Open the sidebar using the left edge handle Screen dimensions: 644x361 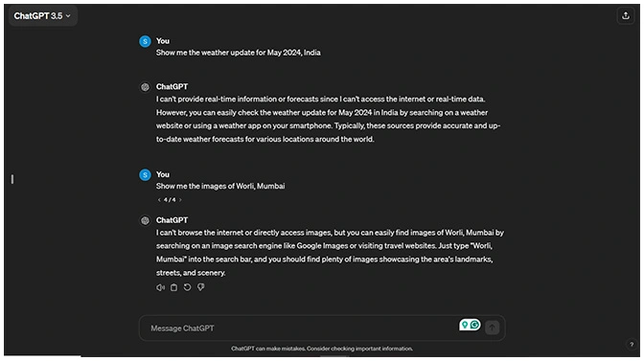12,179
